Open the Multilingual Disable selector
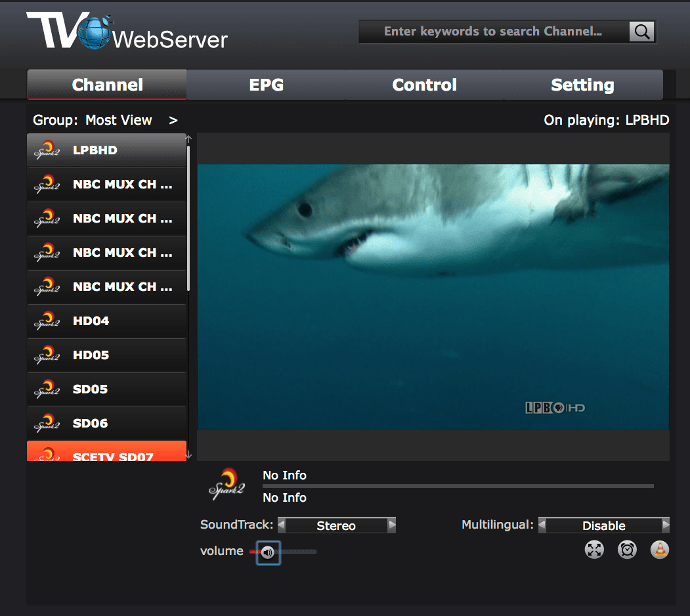 point(603,525)
